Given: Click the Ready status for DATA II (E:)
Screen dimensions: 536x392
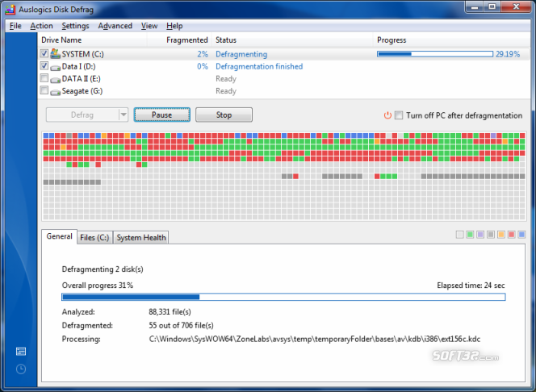Looking at the screenshot, I should tap(226, 78).
